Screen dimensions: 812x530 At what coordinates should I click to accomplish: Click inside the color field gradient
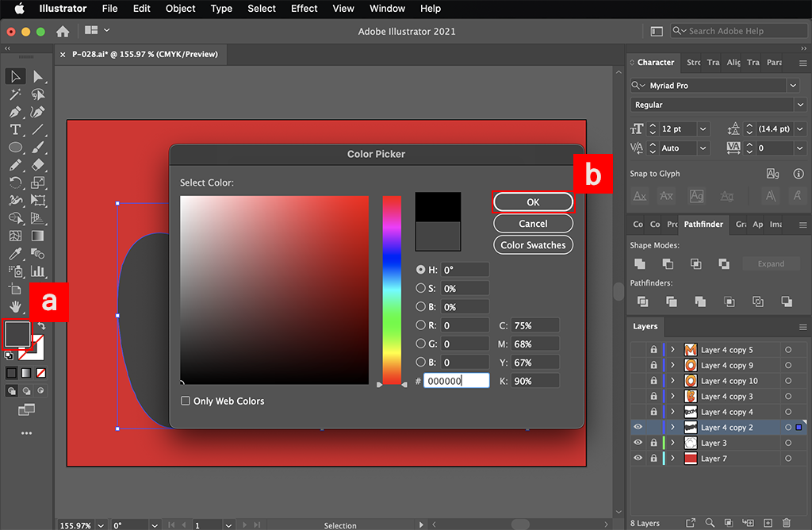[x=274, y=290]
